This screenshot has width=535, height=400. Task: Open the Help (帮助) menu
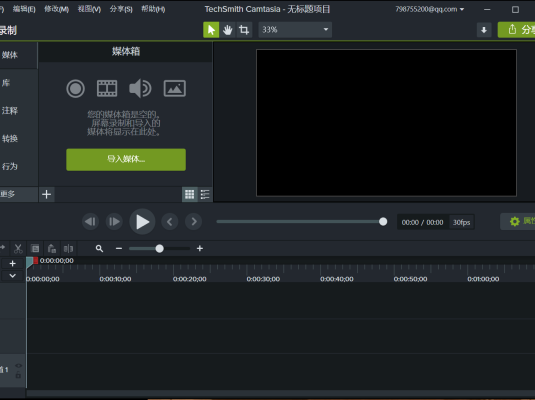point(153,9)
